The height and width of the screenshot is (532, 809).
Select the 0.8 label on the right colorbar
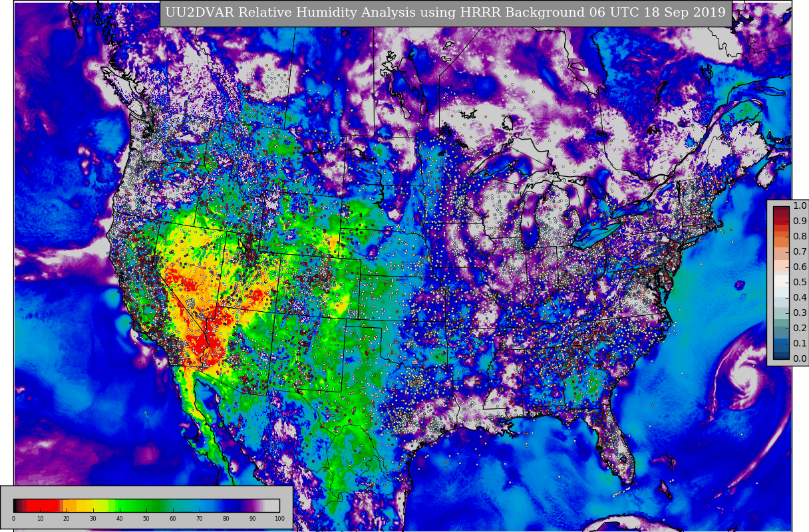click(800, 237)
